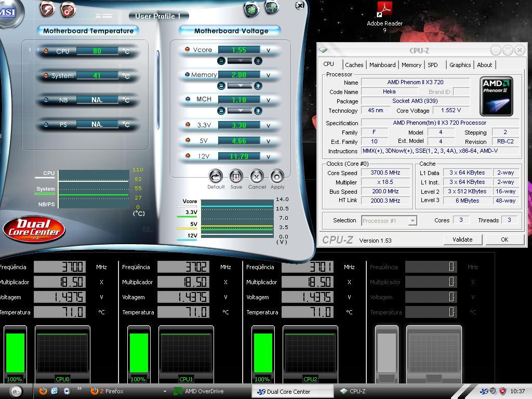
Task: Click the Core Speed value "3700.5 MHz"
Action: (x=385, y=172)
